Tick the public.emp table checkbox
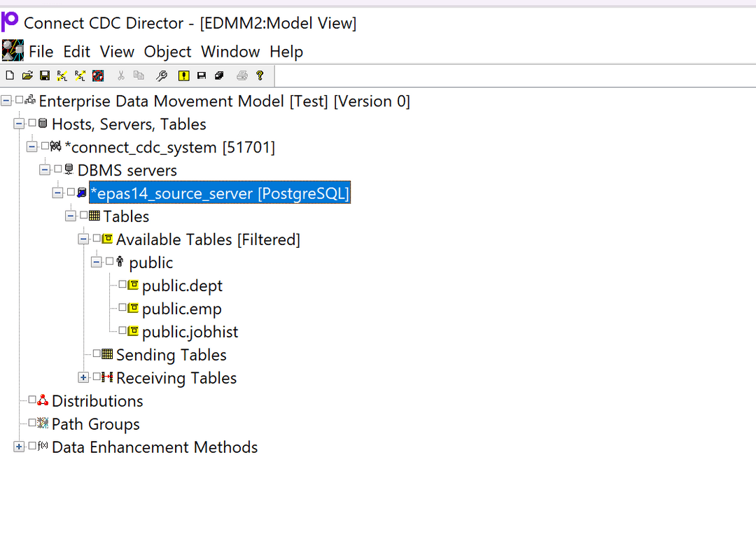The height and width of the screenshot is (539, 756). [x=122, y=307]
